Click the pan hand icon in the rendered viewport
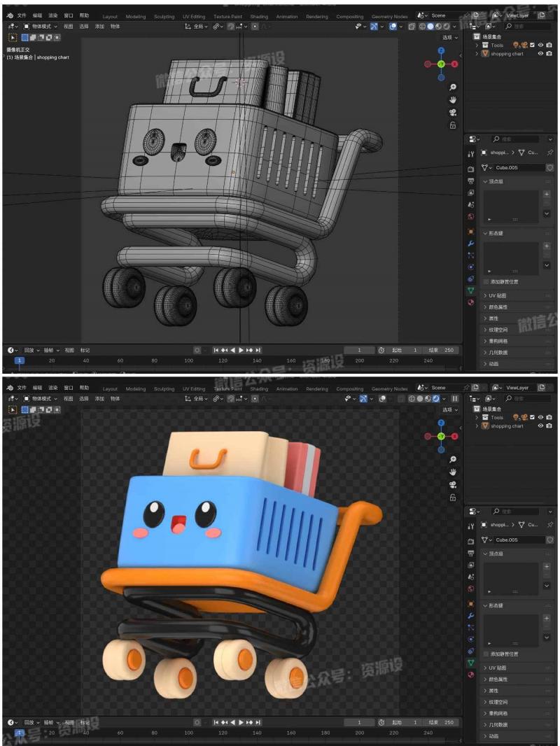This screenshot has width=560, height=746. point(453,472)
